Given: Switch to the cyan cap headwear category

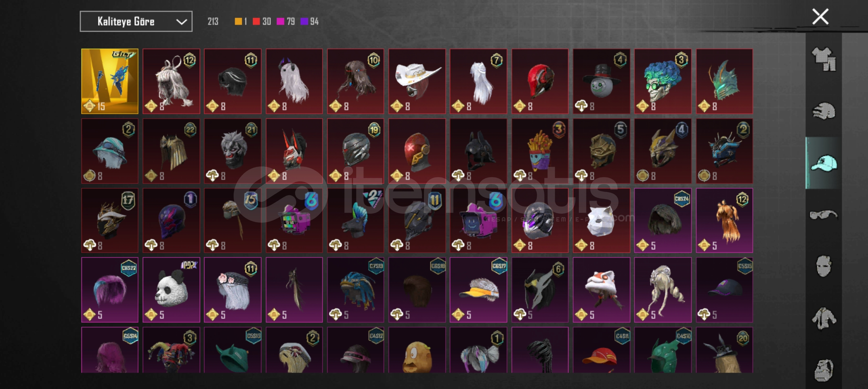Looking at the screenshot, I should [x=824, y=163].
